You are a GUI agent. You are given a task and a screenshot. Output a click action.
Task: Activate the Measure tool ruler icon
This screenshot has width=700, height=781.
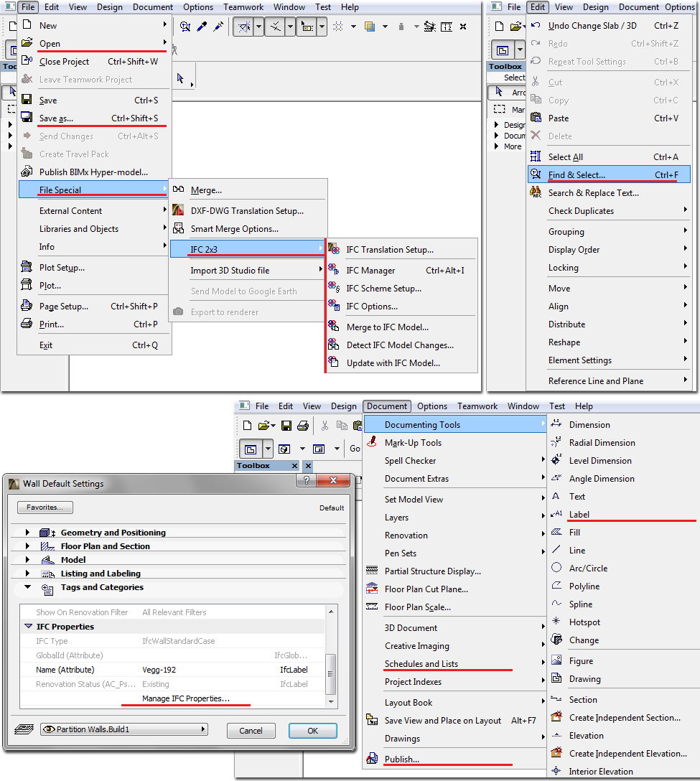coord(446,27)
